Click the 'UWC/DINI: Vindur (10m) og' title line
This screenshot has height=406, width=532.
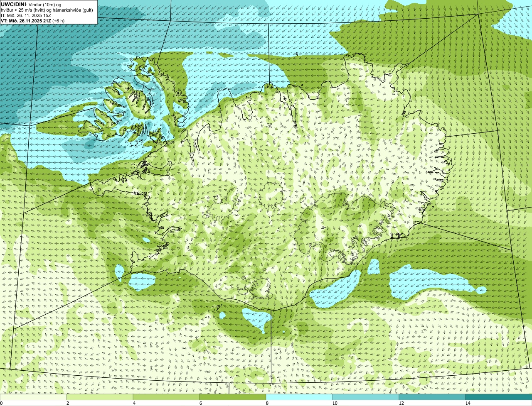(31, 4)
